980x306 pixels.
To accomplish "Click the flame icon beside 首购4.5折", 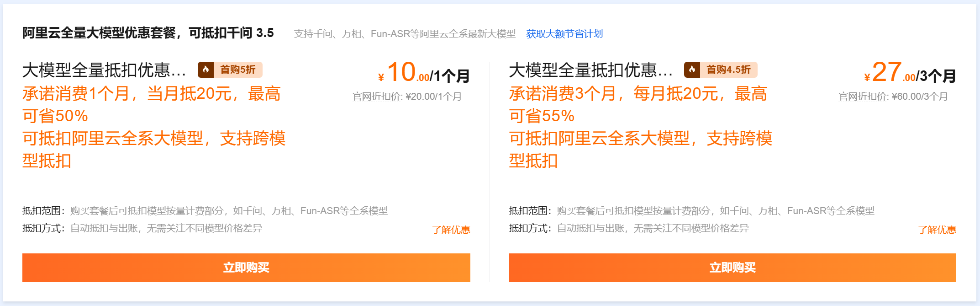I will pyautogui.click(x=692, y=70).
